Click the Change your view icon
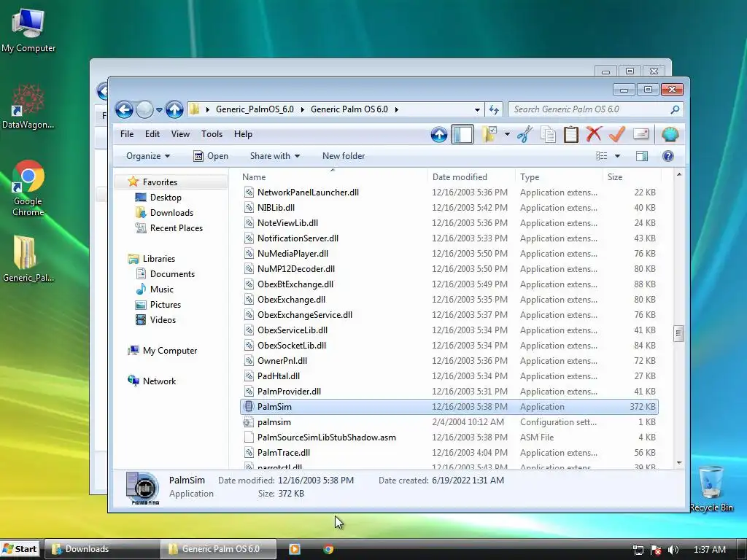Viewport: 747px width, 560px height. pos(602,156)
